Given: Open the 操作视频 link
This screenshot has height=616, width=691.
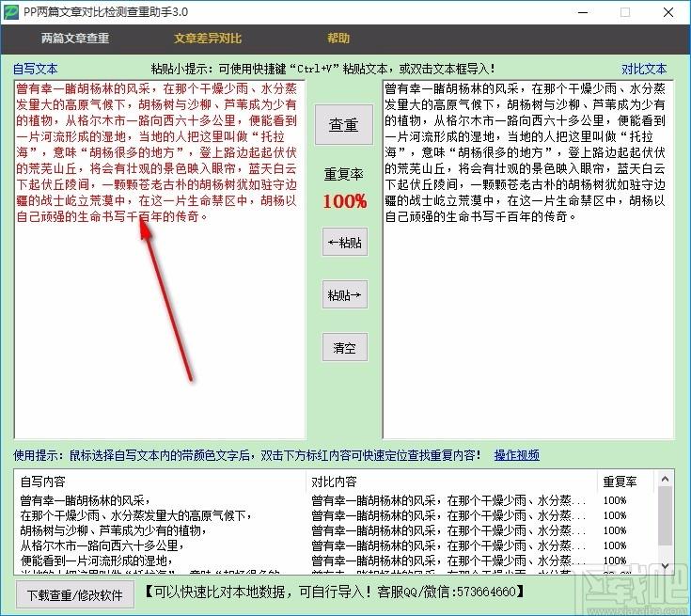Looking at the screenshot, I should tap(517, 455).
